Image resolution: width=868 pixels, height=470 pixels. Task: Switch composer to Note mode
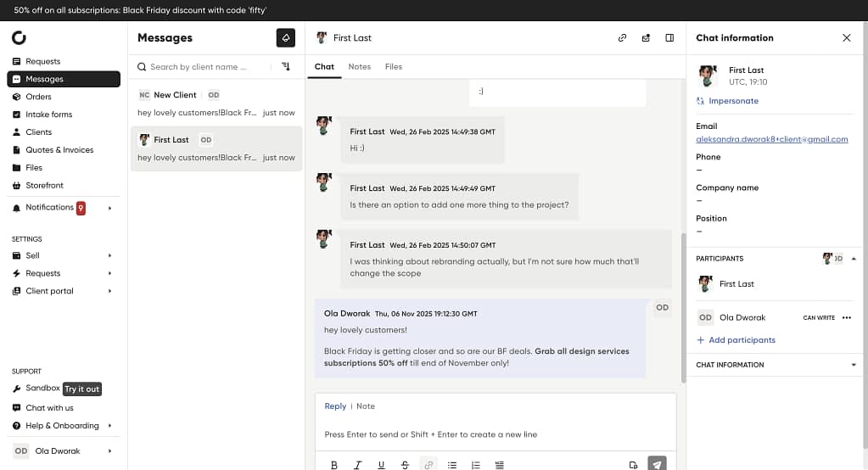pos(366,406)
